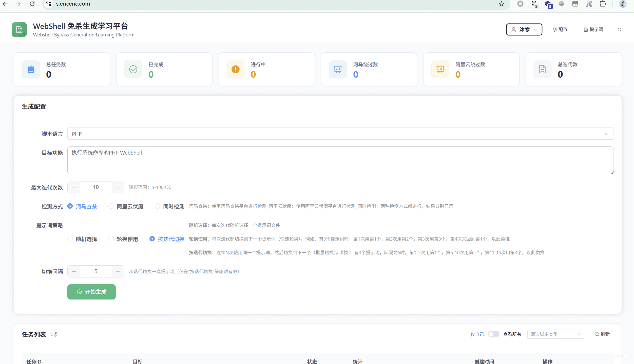
Task: Open the browser extensions puzzle icon
Action: [602, 4]
